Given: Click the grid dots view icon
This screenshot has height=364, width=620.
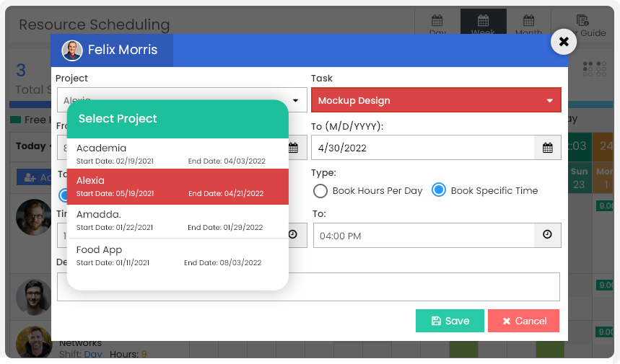Looking at the screenshot, I should [x=594, y=68].
